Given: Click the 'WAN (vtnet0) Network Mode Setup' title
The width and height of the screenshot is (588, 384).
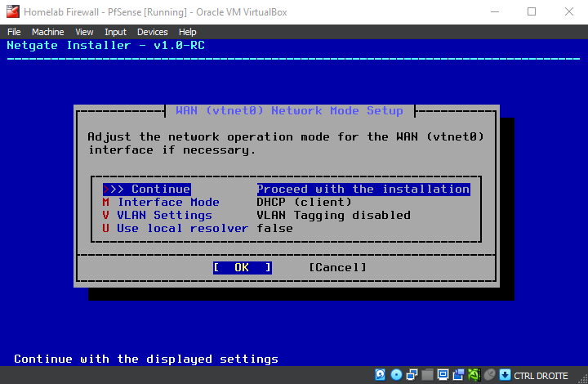Looking at the screenshot, I should point(289,110).
